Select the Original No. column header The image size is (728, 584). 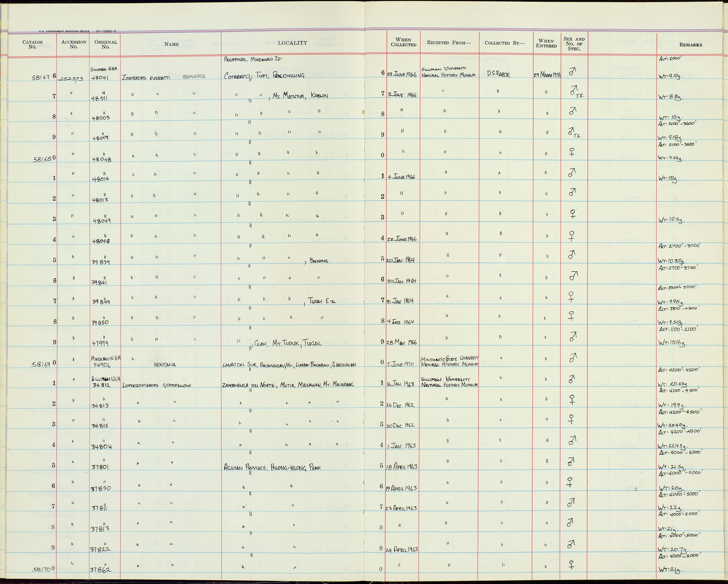click(106, 44)
